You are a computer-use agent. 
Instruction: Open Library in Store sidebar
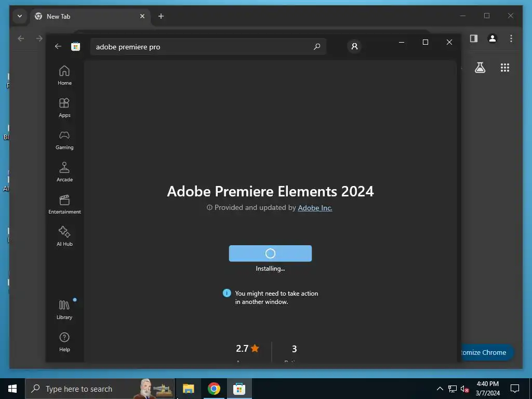64,310
